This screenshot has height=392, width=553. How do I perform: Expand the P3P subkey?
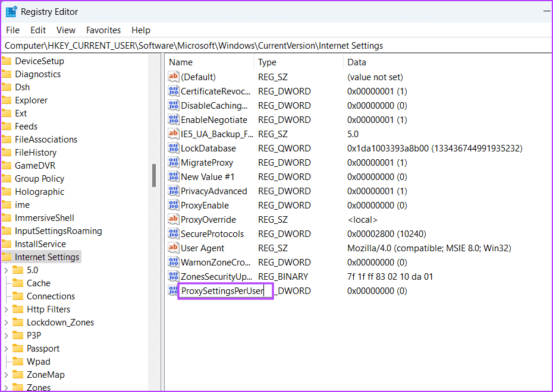[x=6, y=336]
